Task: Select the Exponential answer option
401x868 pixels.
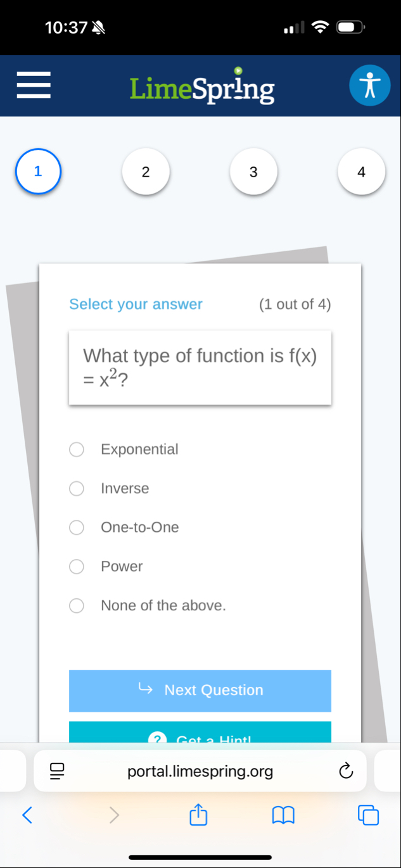Action: click(77, 450)
